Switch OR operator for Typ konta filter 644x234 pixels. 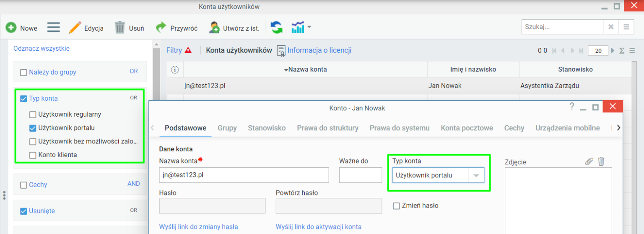133,98
